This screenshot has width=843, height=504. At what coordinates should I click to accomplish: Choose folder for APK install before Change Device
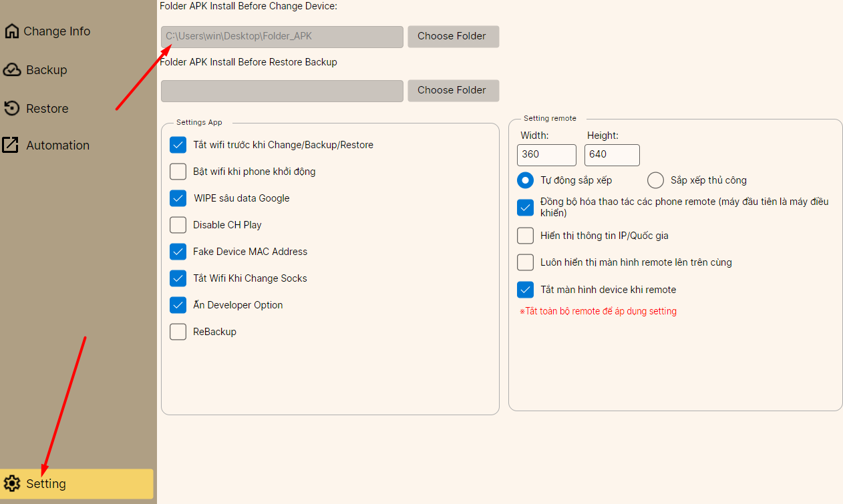453,37
